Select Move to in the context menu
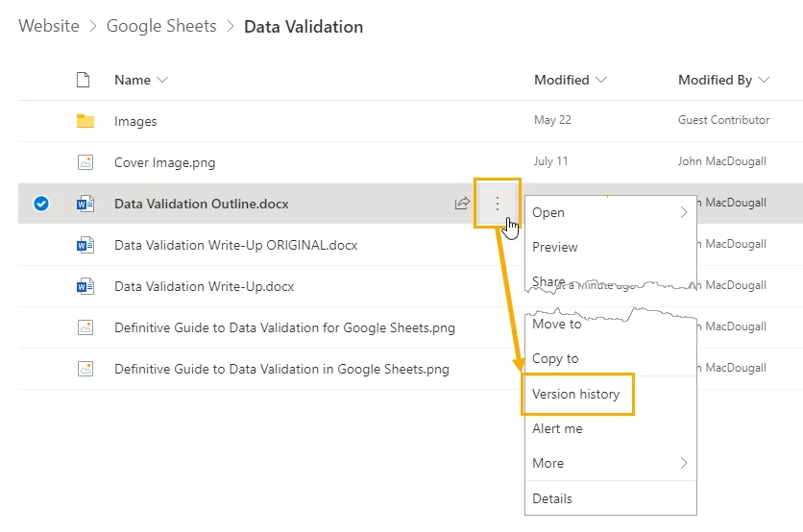The width and height of the screenshot is (803, 532). 557,325
